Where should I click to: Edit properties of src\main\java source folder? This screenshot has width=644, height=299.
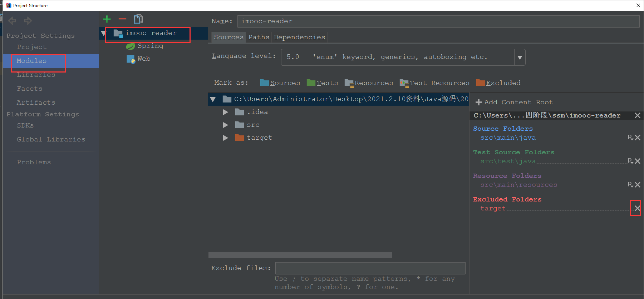pyautogui.click(x=630, y=138)
